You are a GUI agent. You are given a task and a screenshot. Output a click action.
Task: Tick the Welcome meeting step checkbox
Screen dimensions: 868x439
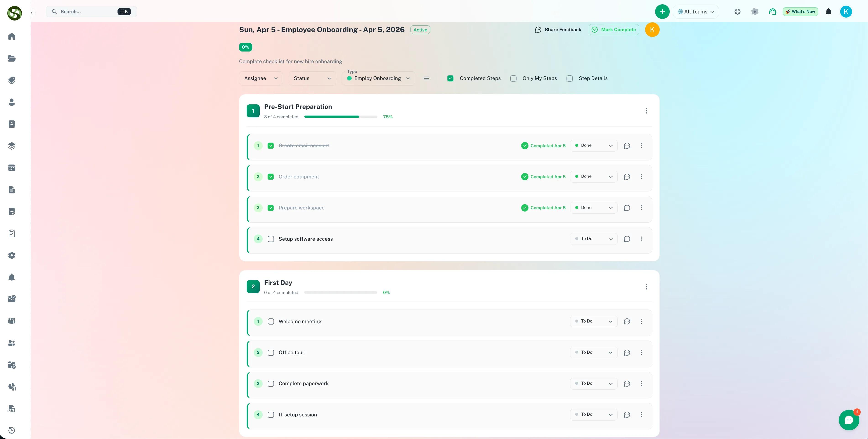coord(271,322)
